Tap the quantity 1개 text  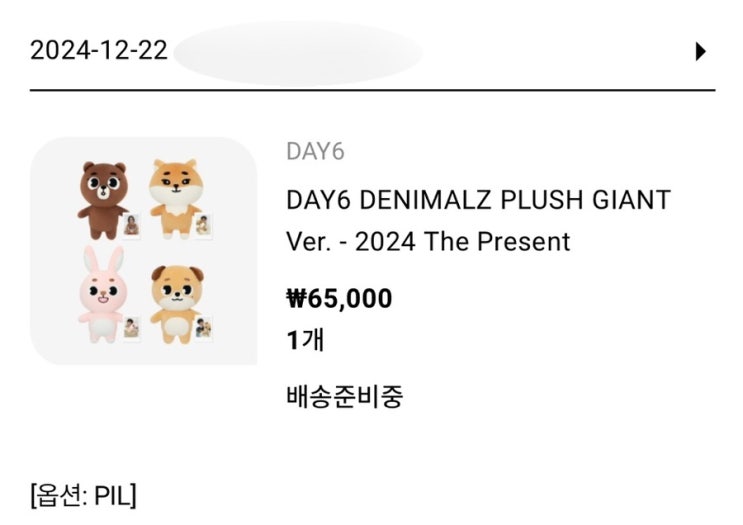point(305,340)
